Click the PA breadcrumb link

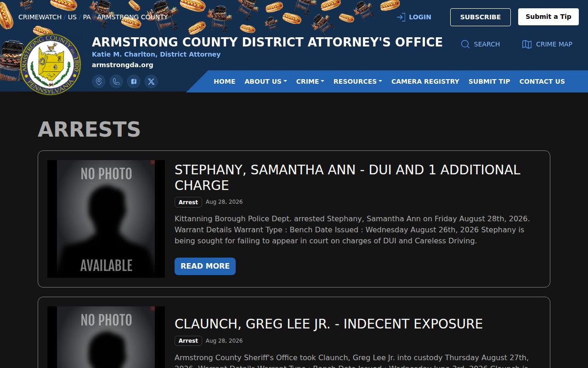(x=87, y=17)
